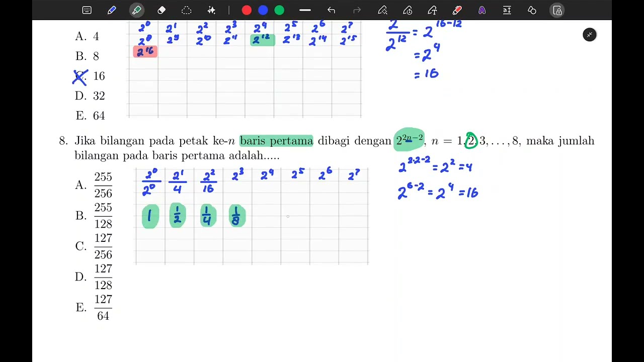Click the red highlighted 2^16 cell
644x362 pixels.
coord(145,51)
